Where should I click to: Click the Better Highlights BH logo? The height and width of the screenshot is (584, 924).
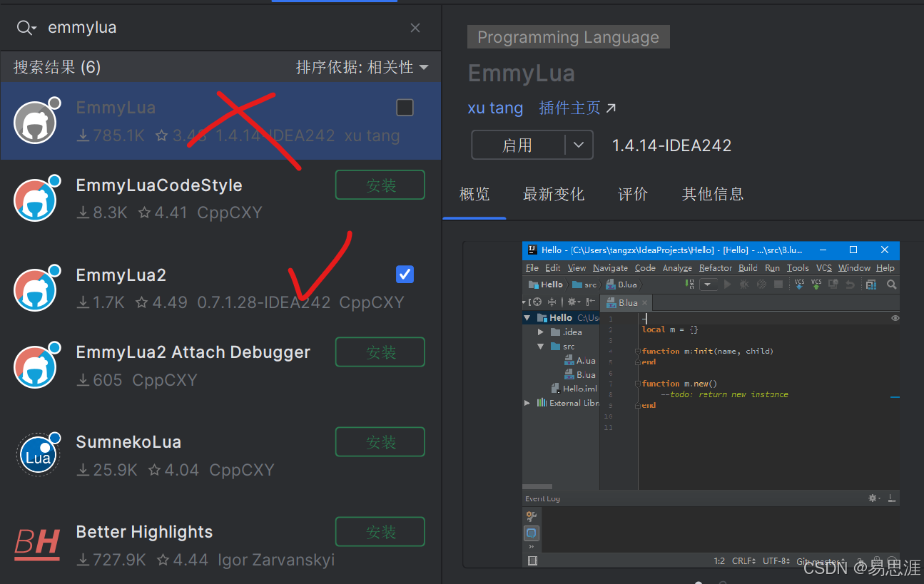37,545
